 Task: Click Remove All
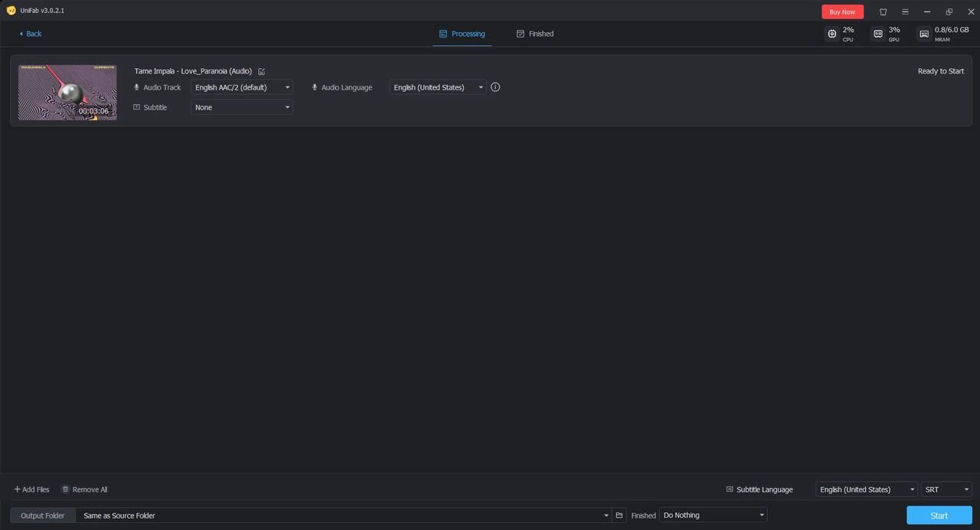84,489
